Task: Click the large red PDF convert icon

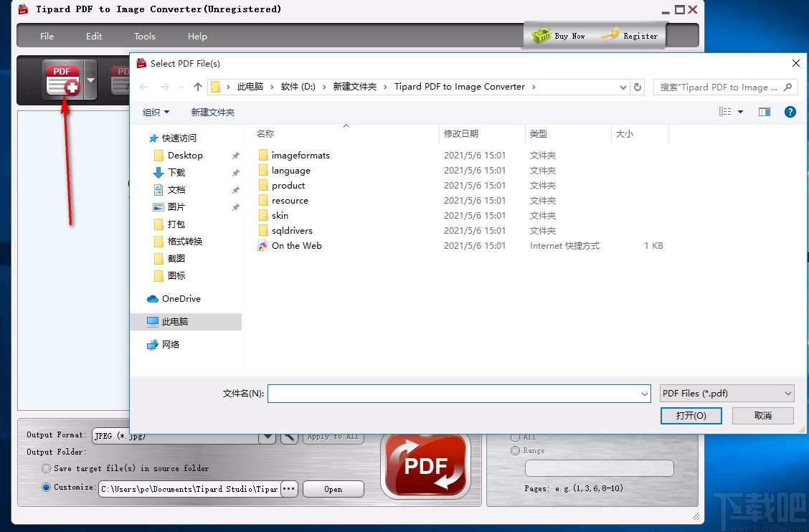Action: tap(426, 466)
